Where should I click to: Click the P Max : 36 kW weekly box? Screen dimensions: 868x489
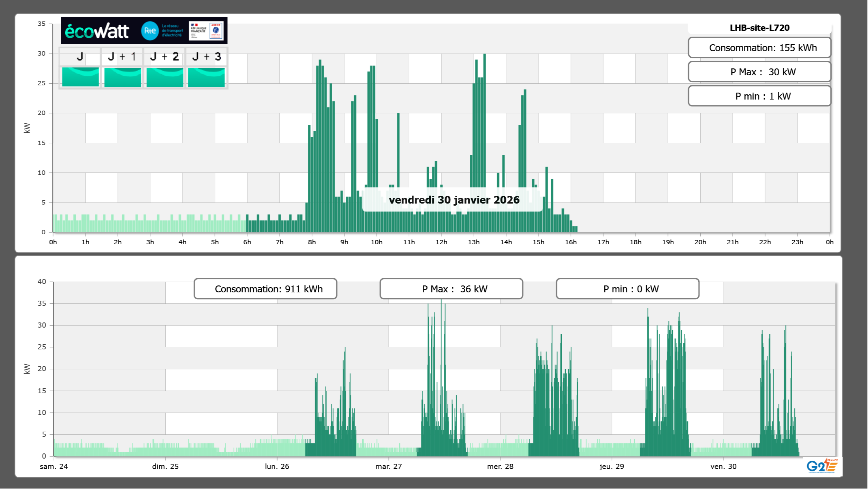click(x=451, y=289)
